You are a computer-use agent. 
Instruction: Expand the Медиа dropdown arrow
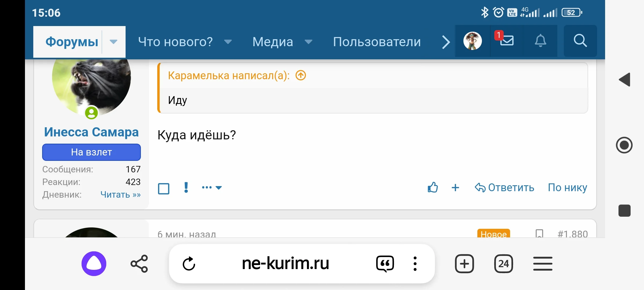click(x=309, y=42)
